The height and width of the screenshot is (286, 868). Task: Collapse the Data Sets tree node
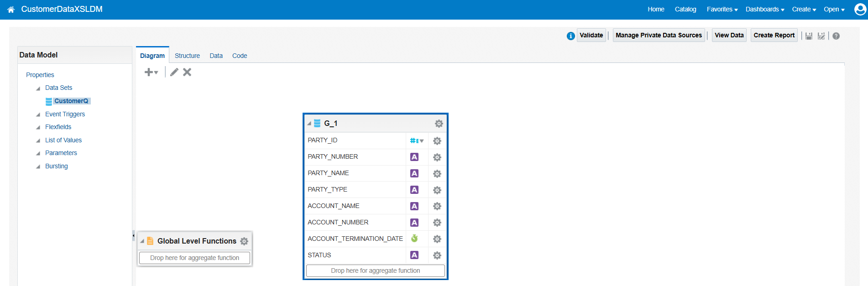pos(38,88)
